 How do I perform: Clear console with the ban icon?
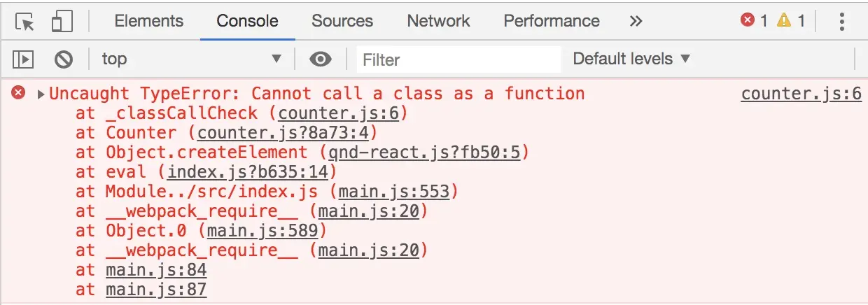pos(64,59)
